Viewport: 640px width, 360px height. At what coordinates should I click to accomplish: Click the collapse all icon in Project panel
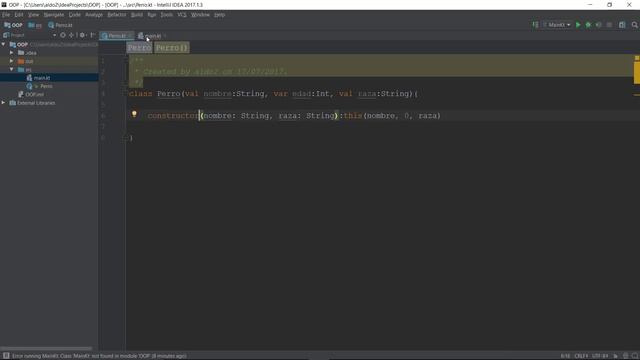click(x=71, y=35)
